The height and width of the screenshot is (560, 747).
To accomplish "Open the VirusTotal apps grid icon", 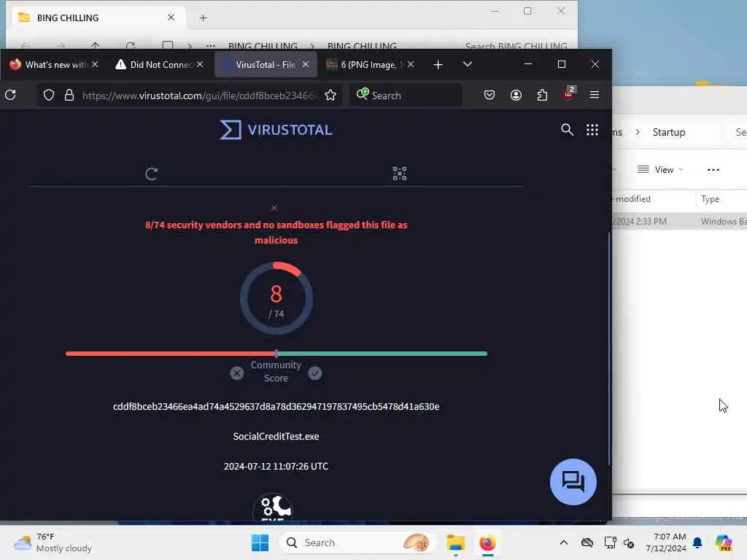I will pyautogui.click(x=592, y=130).
